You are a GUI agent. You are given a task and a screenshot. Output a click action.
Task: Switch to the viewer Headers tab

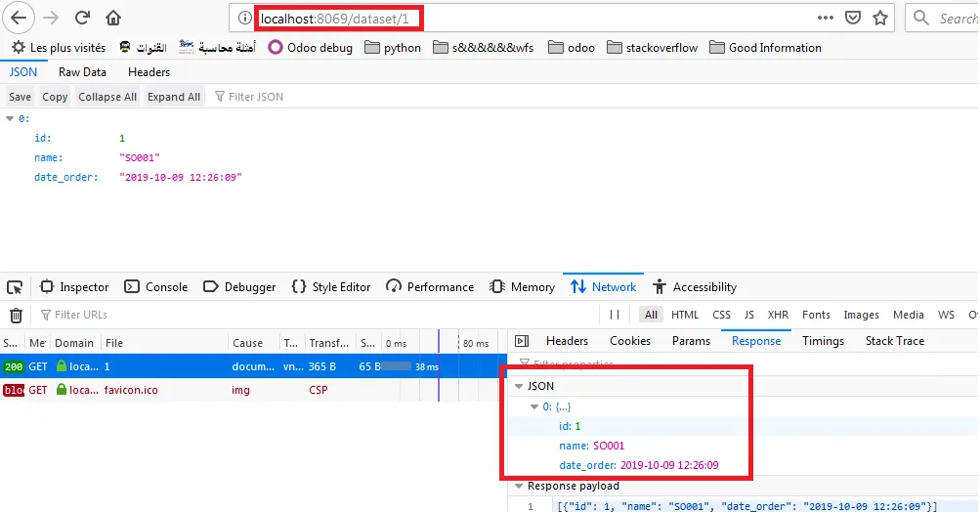(149, 72)
